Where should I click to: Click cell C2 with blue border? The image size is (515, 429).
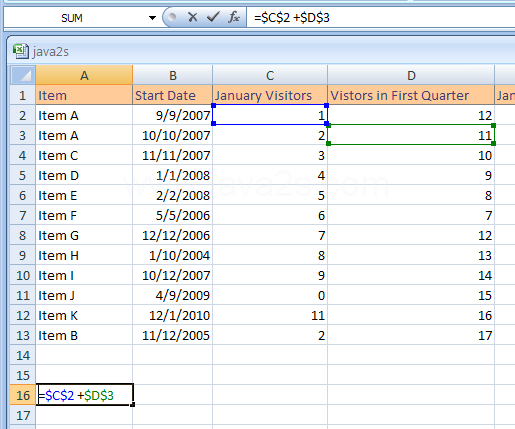pyautogui.click(x=270, y=115)
